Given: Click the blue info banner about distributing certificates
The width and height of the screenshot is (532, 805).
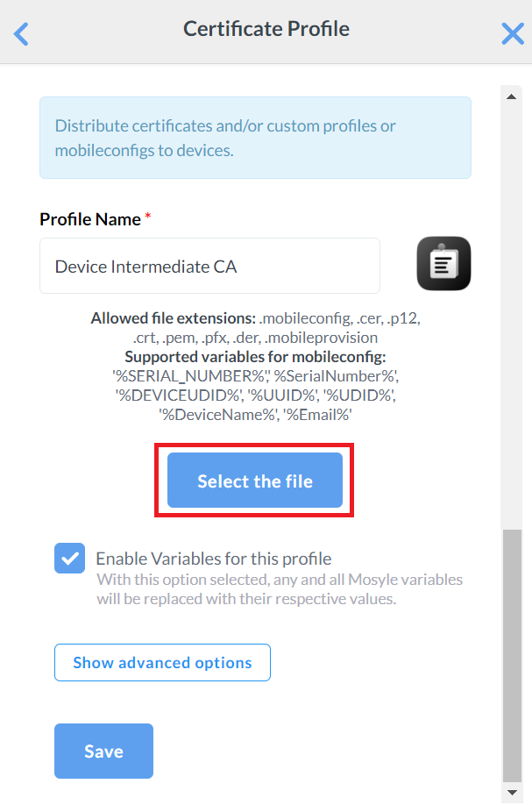Looking at the screenshot, I should coord(255,138).
